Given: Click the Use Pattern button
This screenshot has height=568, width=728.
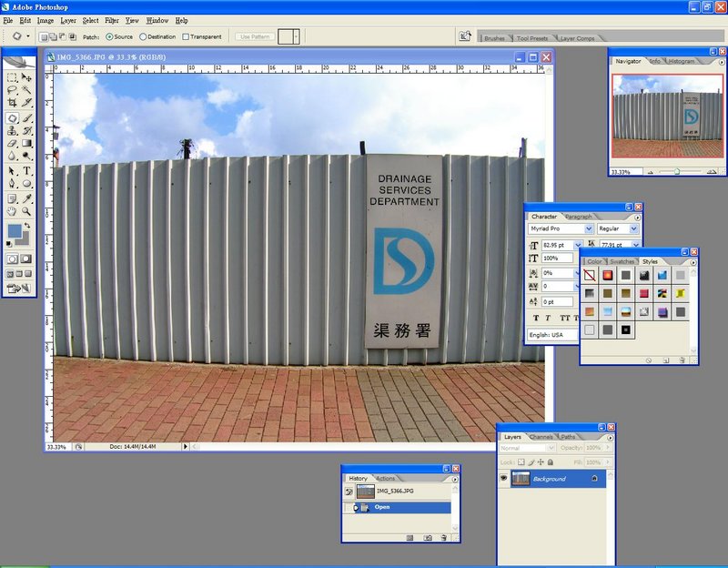Looking at the screenshot, I should (x=255, y=36).
